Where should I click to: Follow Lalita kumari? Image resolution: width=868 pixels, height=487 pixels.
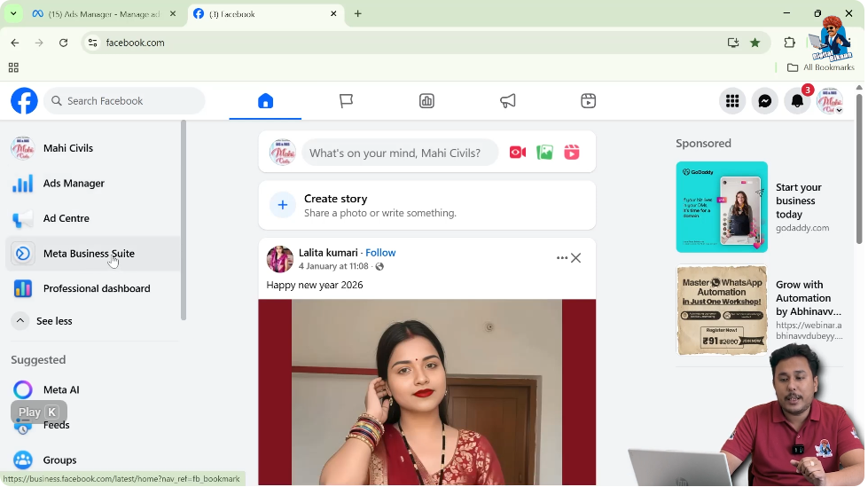[x=380, y=253]
